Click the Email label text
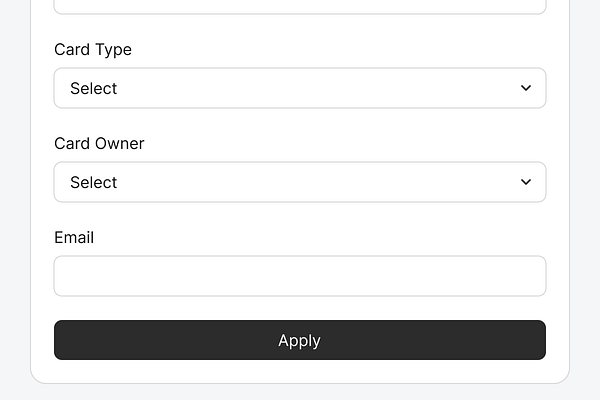Image resolution: width=600 pixels, height=400 pixels. [x=74, y=237]
